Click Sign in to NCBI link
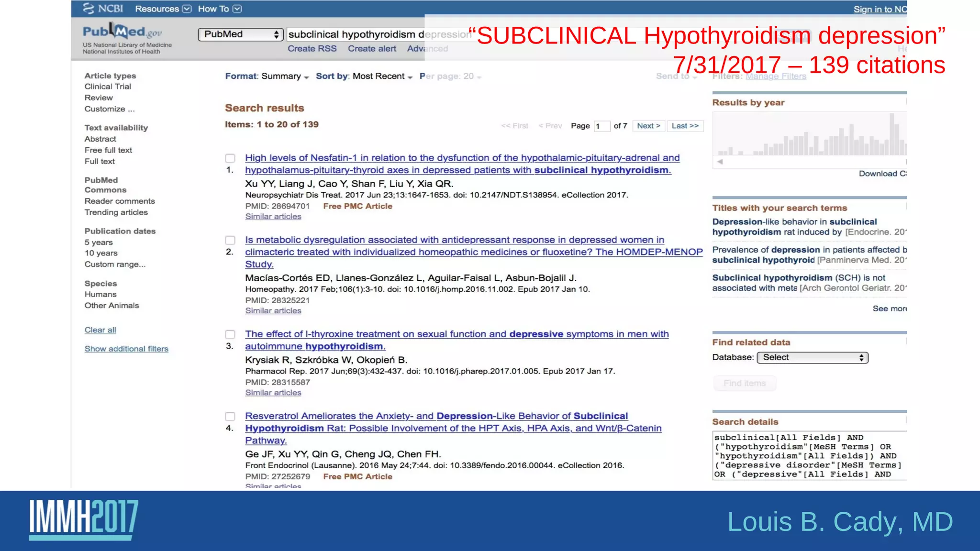 [x=880, y=9]
